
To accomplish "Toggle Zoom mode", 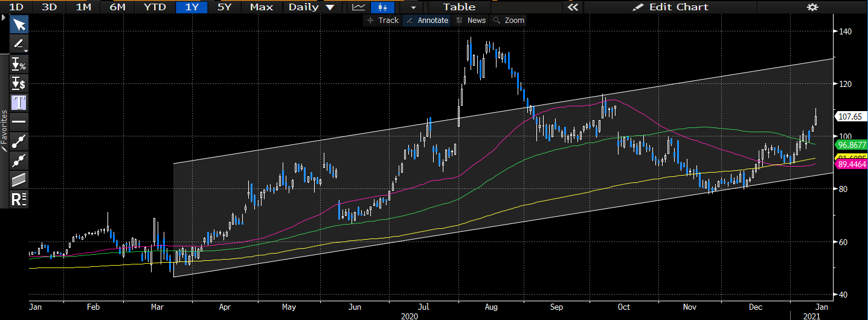I will pos(509,21).
